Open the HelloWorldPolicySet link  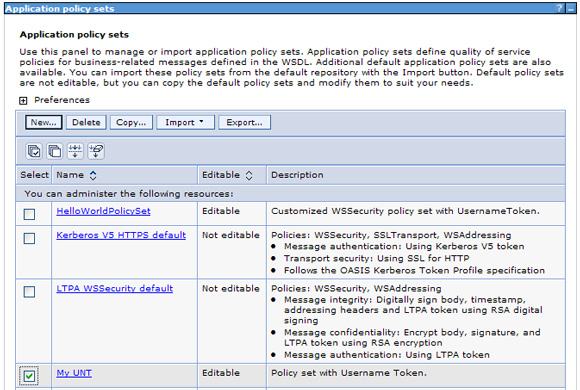[104, 211]
